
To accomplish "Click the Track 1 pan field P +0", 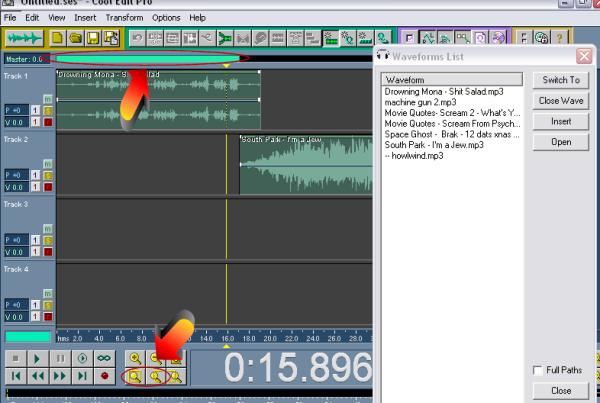I will pos(16,111).
